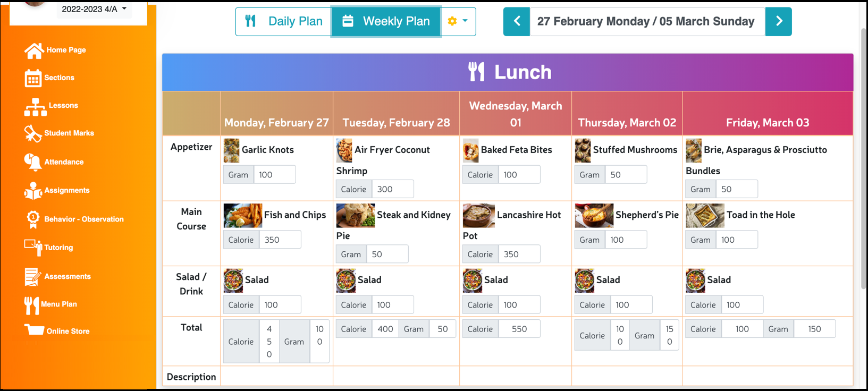Open the Assessments sidebar link
The width and height of the screenshot is (868, 391).
[68, 276]
